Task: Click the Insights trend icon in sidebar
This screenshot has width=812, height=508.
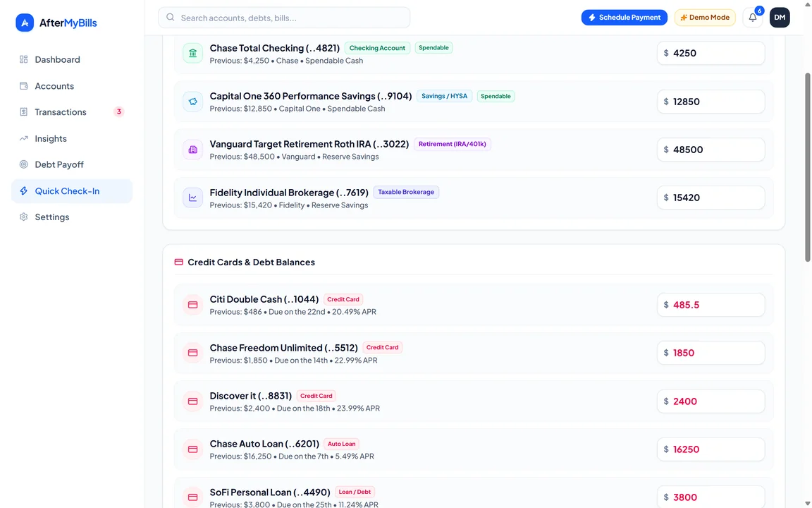Action: coord(24,138)
